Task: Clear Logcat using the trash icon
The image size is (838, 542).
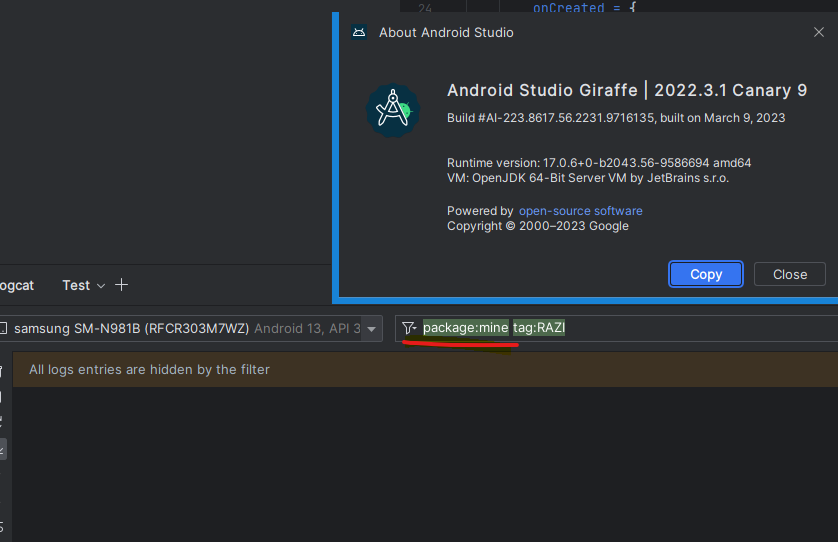Action: [x=3, y=372]
